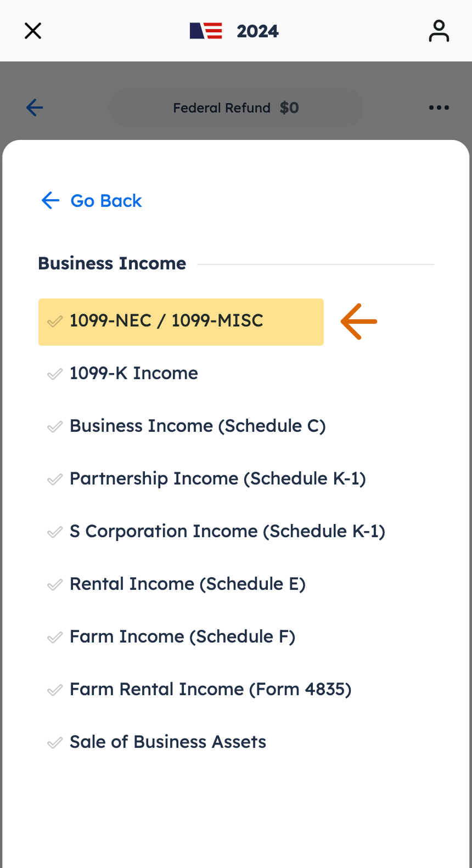Open the three-dot options menu
Image resolution: width=472 pixels, height=868 pixels.
pyautogui.click(x=439, y=108)
